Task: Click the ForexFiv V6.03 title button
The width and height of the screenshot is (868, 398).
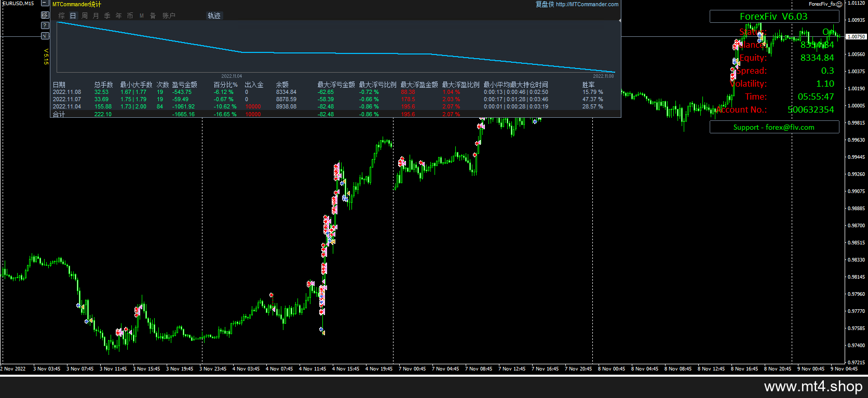Action: (x=774, y=17)
